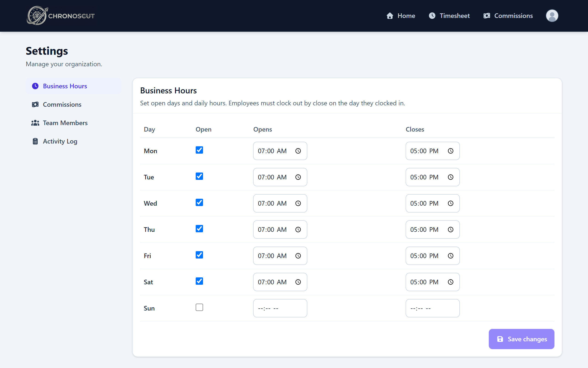Open Commissions from top navigation

[508, 16]
